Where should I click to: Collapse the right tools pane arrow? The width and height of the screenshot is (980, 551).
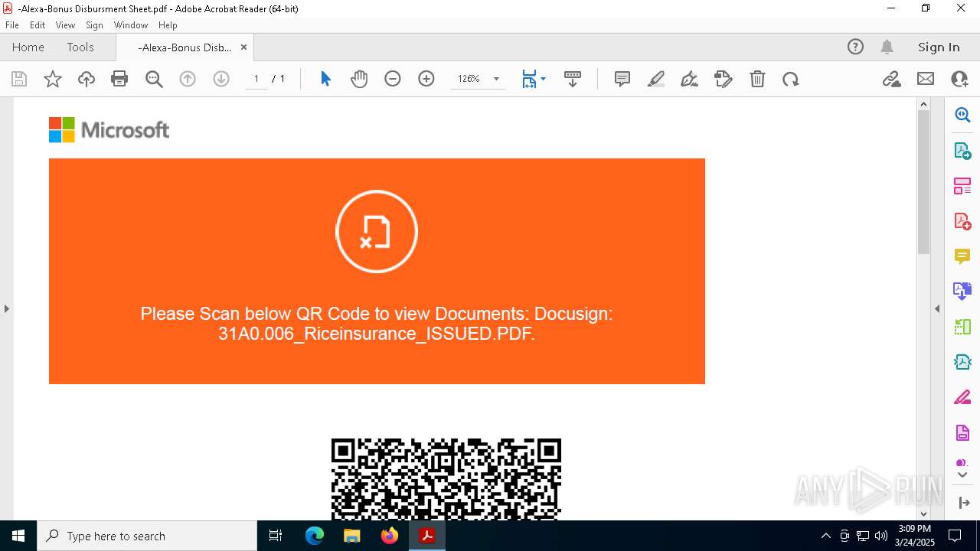(937, 308)
